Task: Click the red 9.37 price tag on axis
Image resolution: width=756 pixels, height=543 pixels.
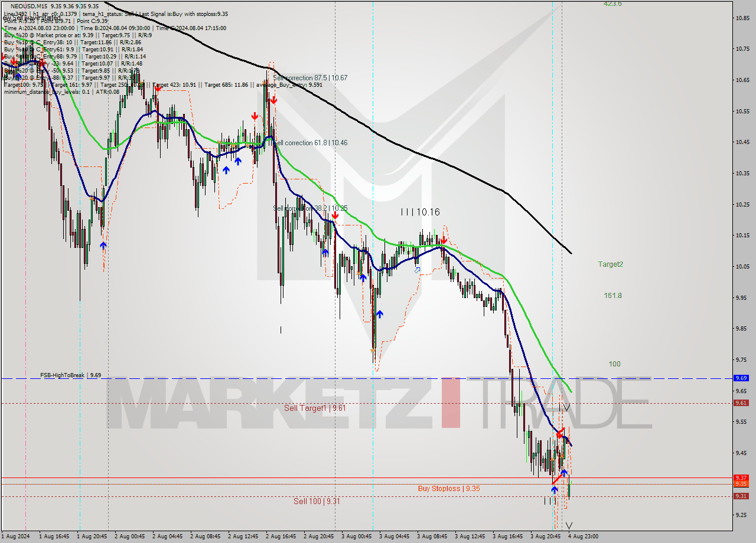Action: (x=741, y=477)
